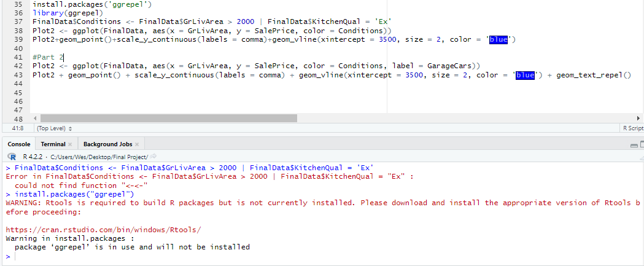644x266 pixels.
Task: Click the editor horizontal scrollbar thumb
Action: 168,119
